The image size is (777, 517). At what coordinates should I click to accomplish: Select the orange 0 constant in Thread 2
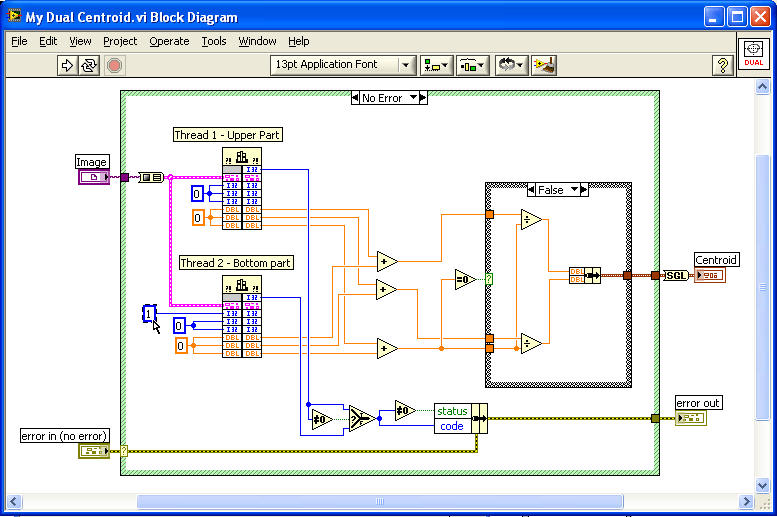coord(181,345)
